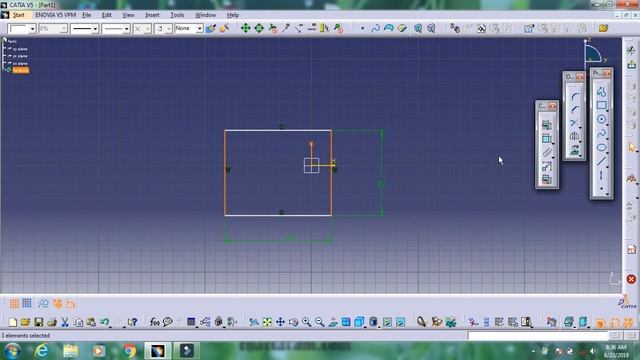Screen dimensions: 640x360
Task: Click the Zoom In icon
Action: [307, 322]
